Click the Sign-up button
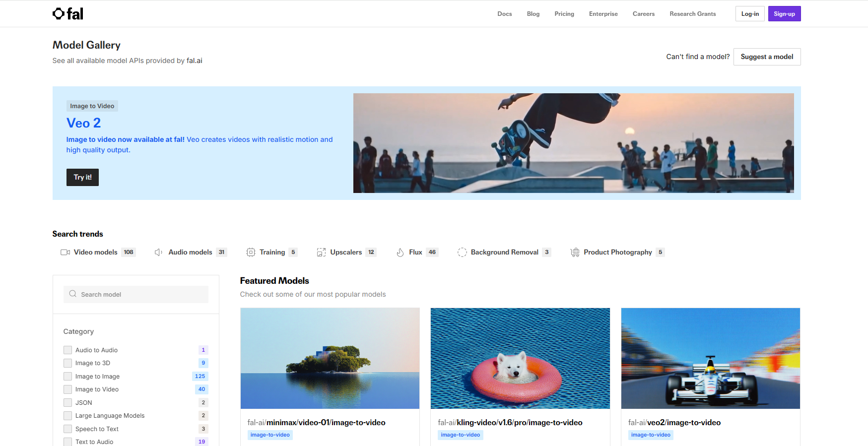 point(784,14)
